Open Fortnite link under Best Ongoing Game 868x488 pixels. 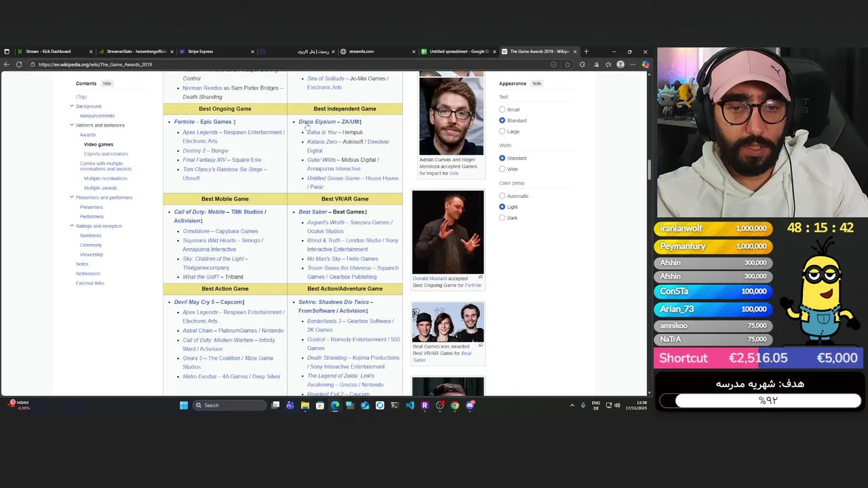(x=184, y=122)
